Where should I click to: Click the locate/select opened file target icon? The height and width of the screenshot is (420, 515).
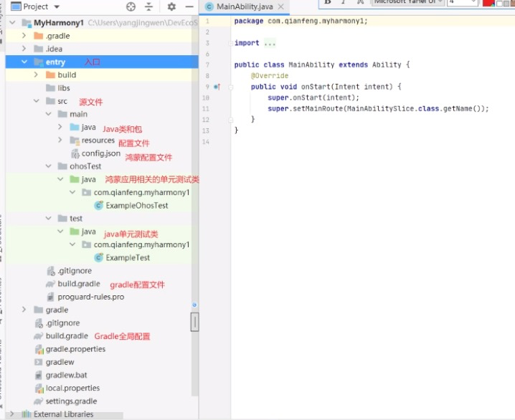tap(131, 6)
